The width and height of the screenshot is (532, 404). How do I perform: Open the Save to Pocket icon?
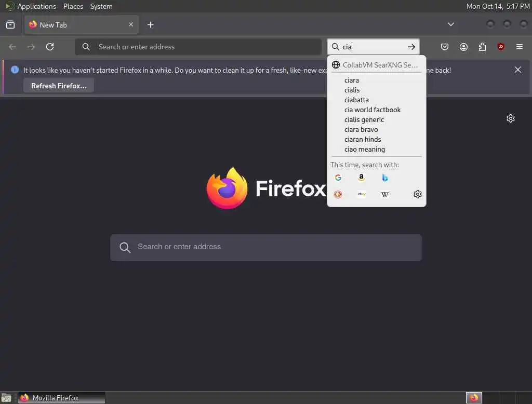[x=445, y=47]
